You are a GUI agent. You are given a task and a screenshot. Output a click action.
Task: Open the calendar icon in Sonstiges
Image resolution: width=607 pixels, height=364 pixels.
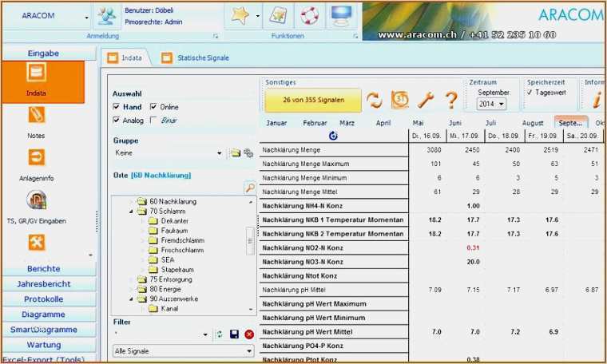tap(400, 100)
